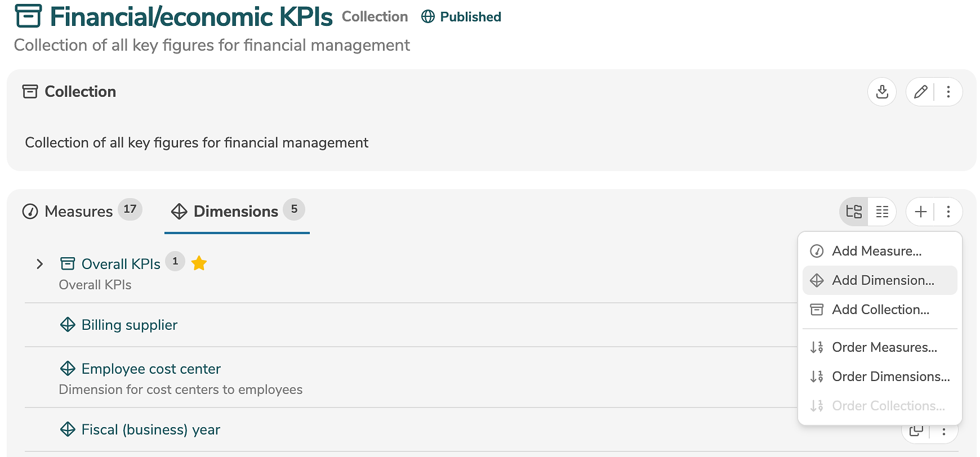Open Fiscal (business) year dimension
Image resolution: width=980 pixels, height=457 pixels.
(150, 429)
